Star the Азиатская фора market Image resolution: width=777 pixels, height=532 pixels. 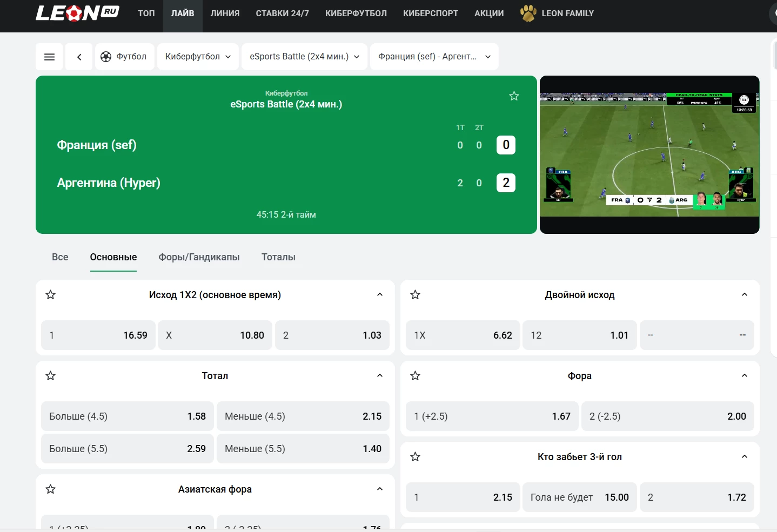[x=51, y=489]
